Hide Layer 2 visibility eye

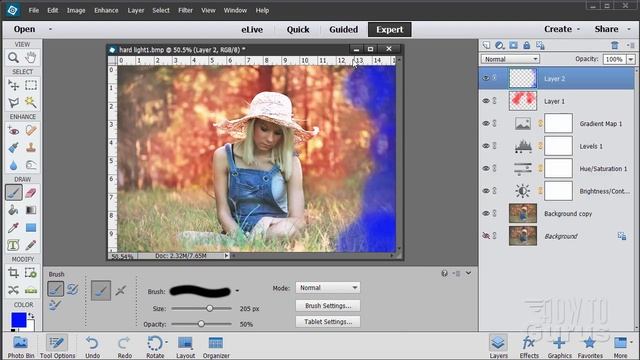pyautogui.click(x=486, y=78)
